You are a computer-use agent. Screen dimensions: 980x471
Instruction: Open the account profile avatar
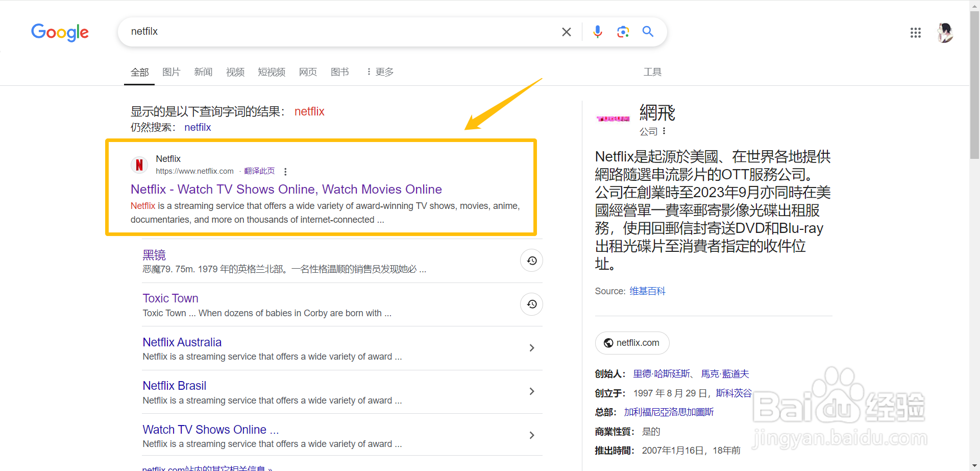pos(945,33)
